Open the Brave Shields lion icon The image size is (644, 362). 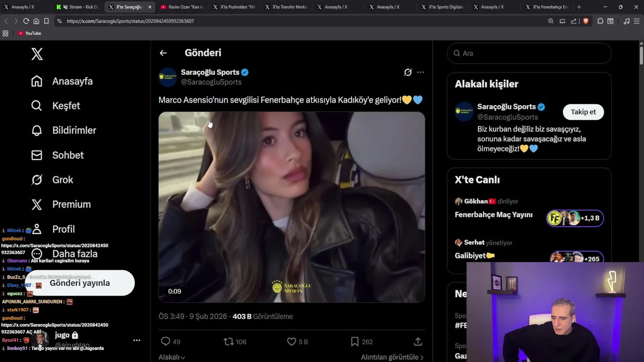click(x=586, y=21)
